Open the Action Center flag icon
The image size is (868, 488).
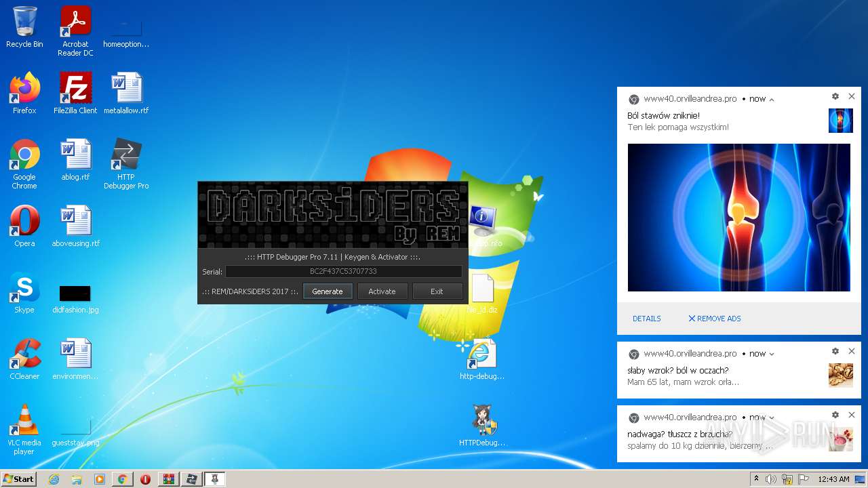click(804, 479)
